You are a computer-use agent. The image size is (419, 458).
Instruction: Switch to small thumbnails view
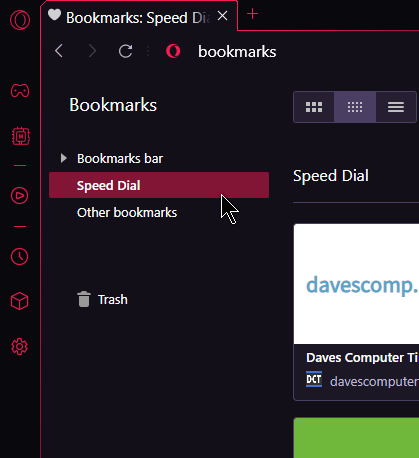355,107
